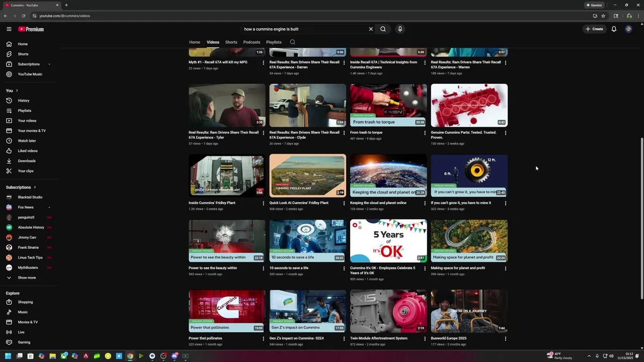Play Keeping the cloud and planet online thumbnail
The height and width of the screenshot is (362, 644).
click(x=388, y=175)
